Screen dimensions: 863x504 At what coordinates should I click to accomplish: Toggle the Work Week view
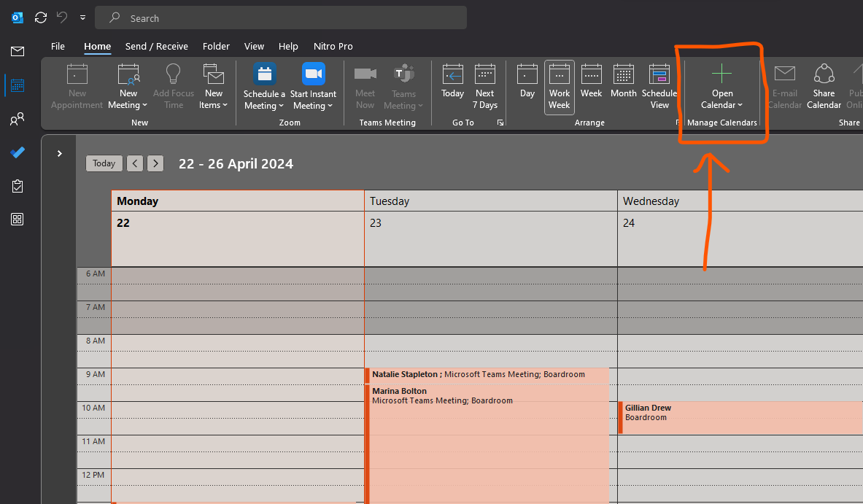click(559, 87)
